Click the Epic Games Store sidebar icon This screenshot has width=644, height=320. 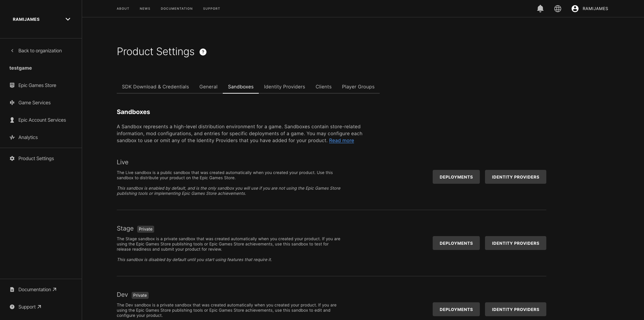coord(12,85)
